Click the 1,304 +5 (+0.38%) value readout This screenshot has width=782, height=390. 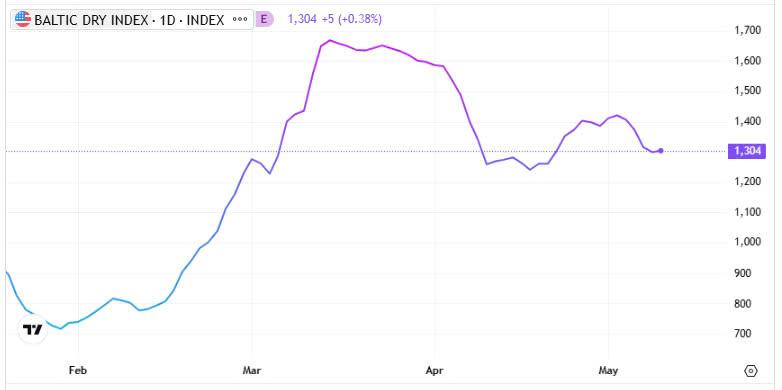coord(335,19)
